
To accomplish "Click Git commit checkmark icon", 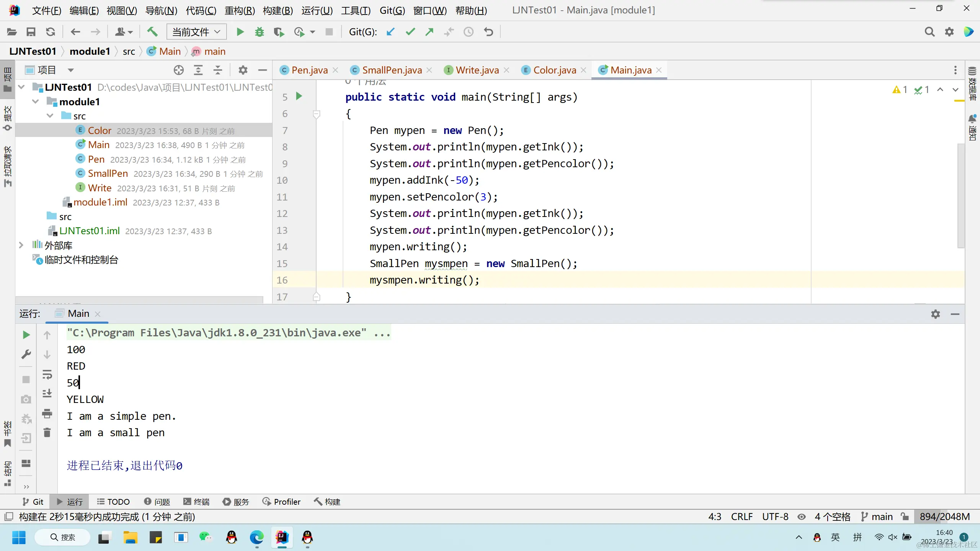I will 410,32.
